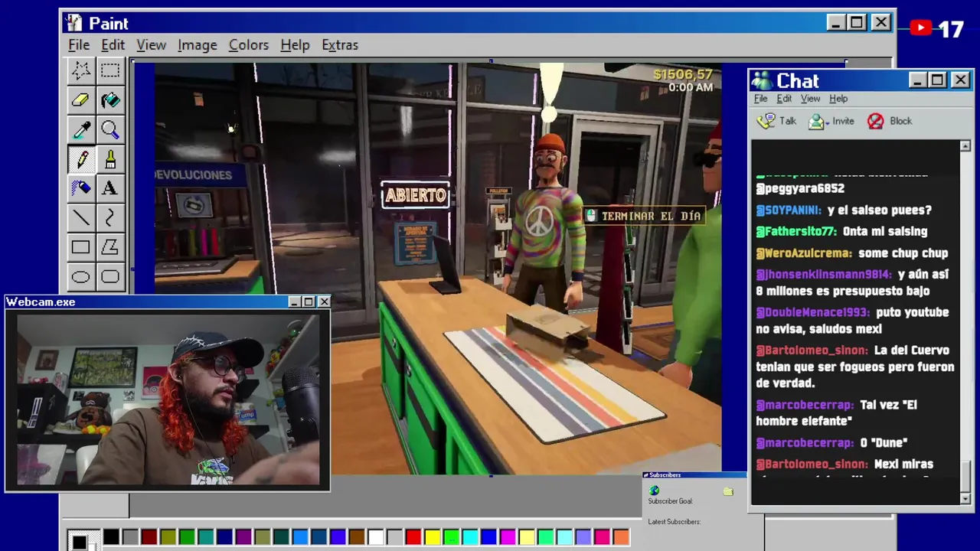Open the Colors menu in Paint

249,45
